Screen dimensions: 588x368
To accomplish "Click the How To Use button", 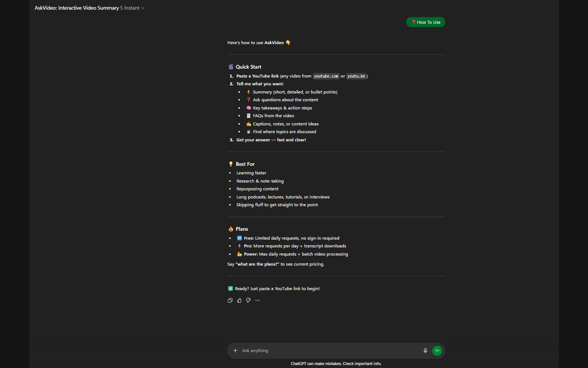I will (425, 22).
